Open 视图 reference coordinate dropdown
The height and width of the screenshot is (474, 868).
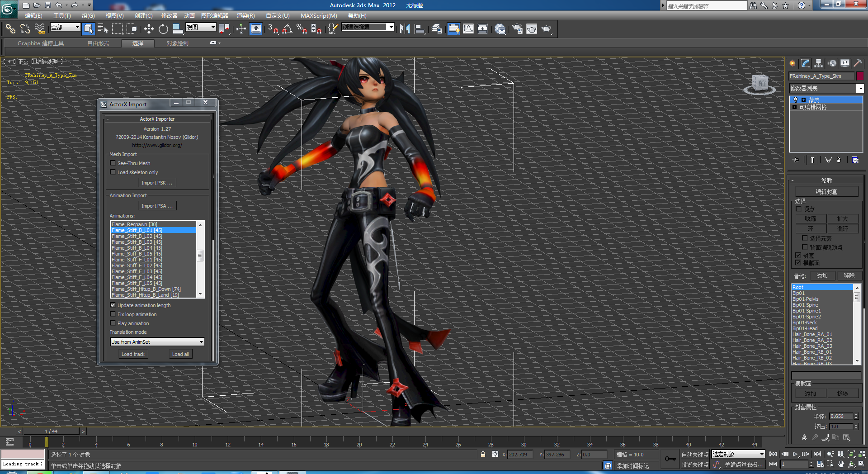pos(201,27)
